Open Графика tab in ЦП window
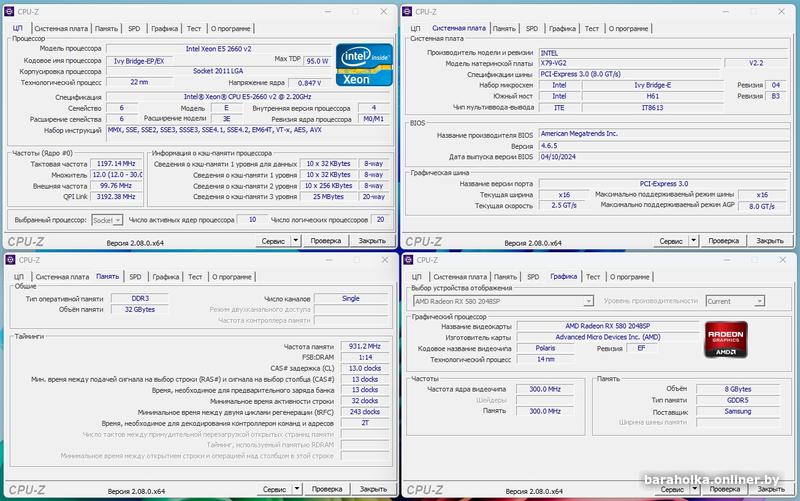Screen dimensions: 800x501 [x=165, y=29]
